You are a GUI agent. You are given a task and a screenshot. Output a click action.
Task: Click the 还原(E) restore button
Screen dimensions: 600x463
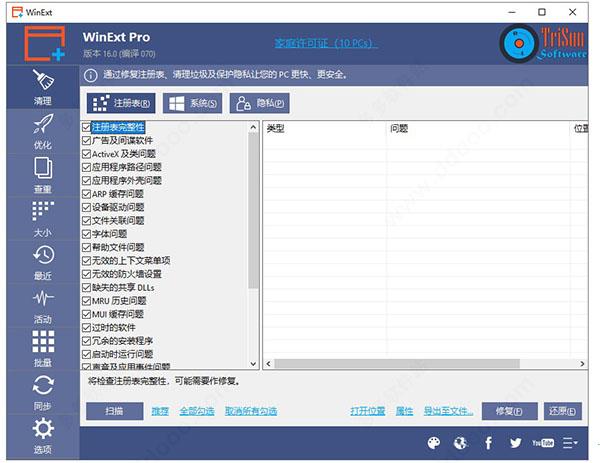click(563, 411)
